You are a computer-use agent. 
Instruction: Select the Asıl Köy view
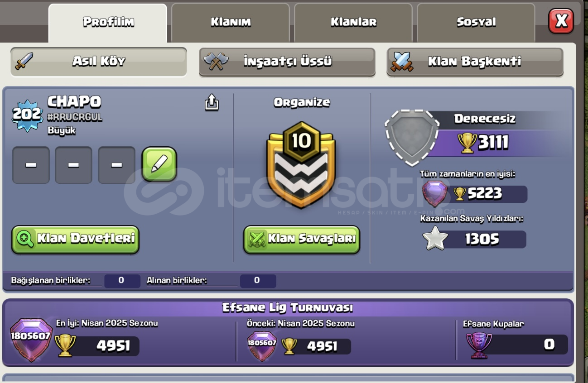click(98, 62)
